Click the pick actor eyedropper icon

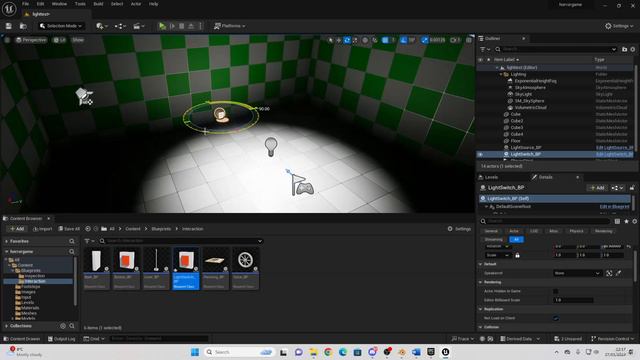[x=619, y=273]
